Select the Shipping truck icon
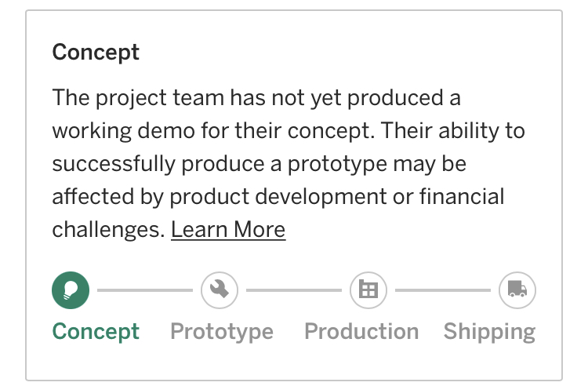The height and width of the screenshot is (386, 588). click(x=517, y=290)
